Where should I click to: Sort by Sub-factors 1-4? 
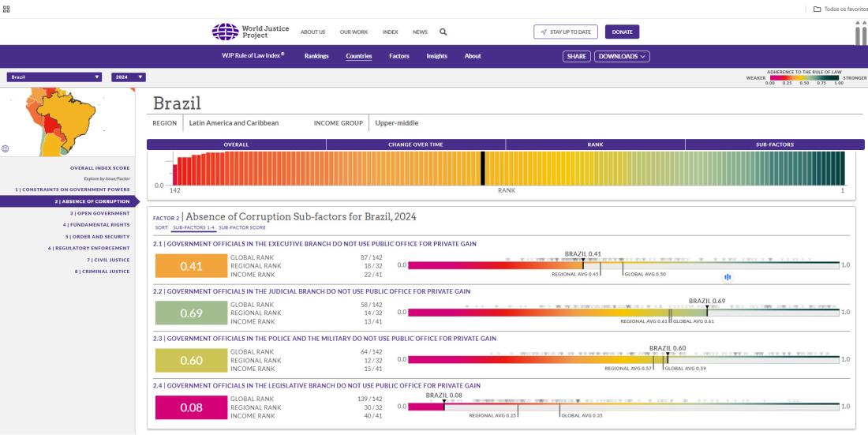(x=193, y=227)
